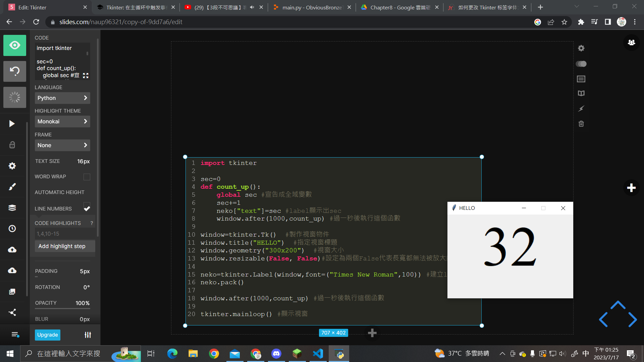Open slide settings gear at the slide's right edge
Screen dimensions: 644x362
(x=581, y=48)
